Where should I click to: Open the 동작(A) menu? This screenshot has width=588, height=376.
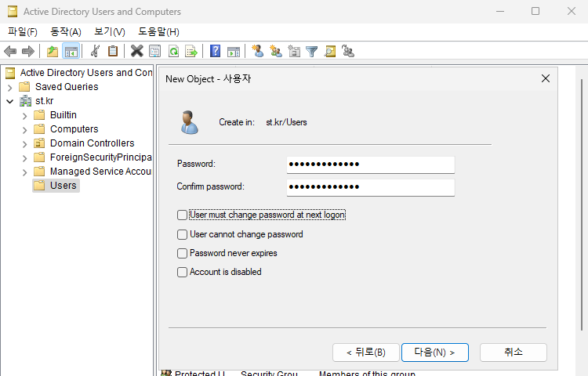point(66,32)
